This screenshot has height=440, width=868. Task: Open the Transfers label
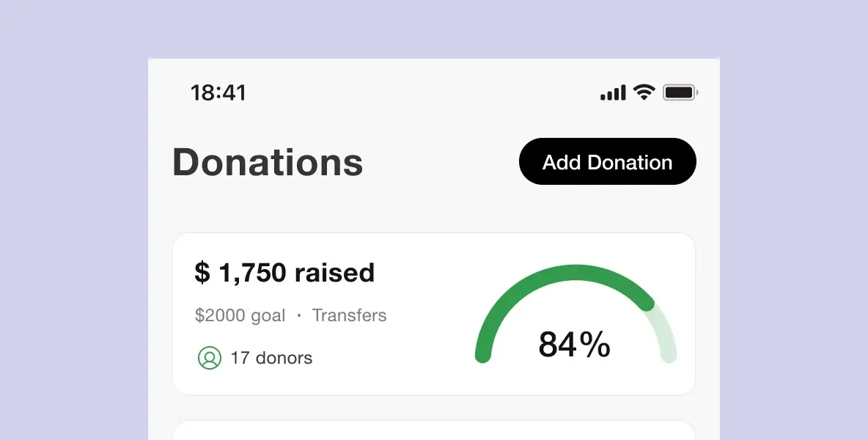(x=349, y=315)
